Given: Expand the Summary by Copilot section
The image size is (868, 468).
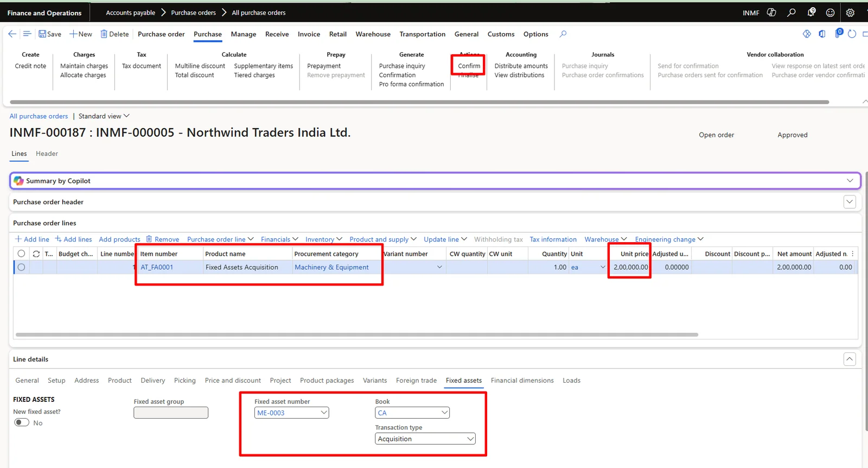Looking at the screenshot, I should [850, 181].
